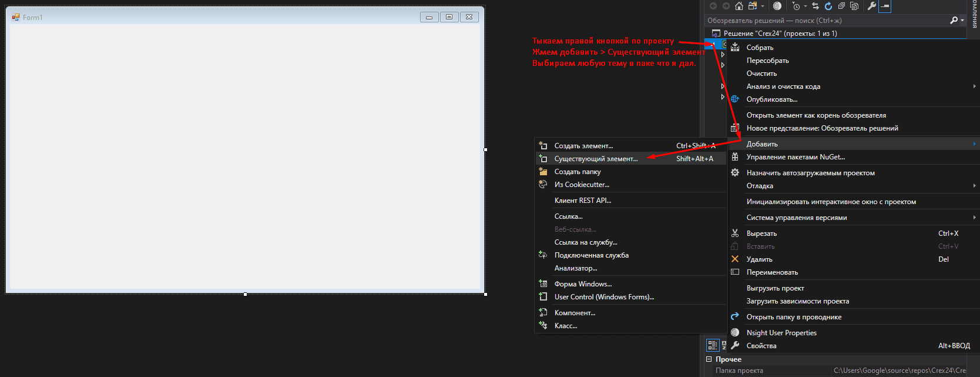Click the Home icon in Solution Explorer toolbar
This screenshot has width=980, height=377.
739,6
